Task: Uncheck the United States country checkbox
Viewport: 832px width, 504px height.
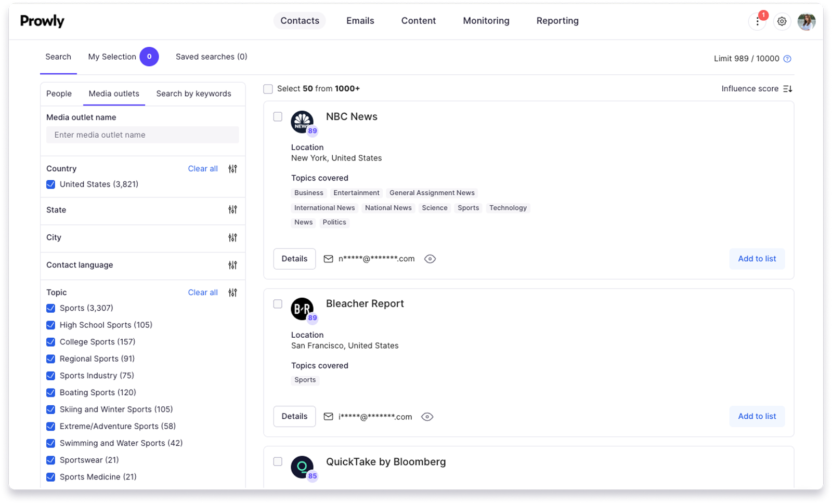Action: tap(51, 184)
